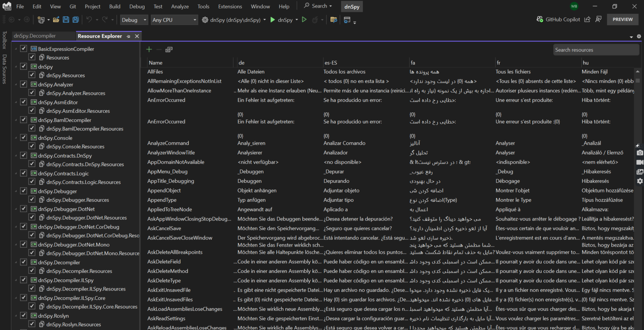The image size is (644, 330).
Task: Click the Undo icon in the toolbar
Action: pyautogui.click(x=89, y=19)
